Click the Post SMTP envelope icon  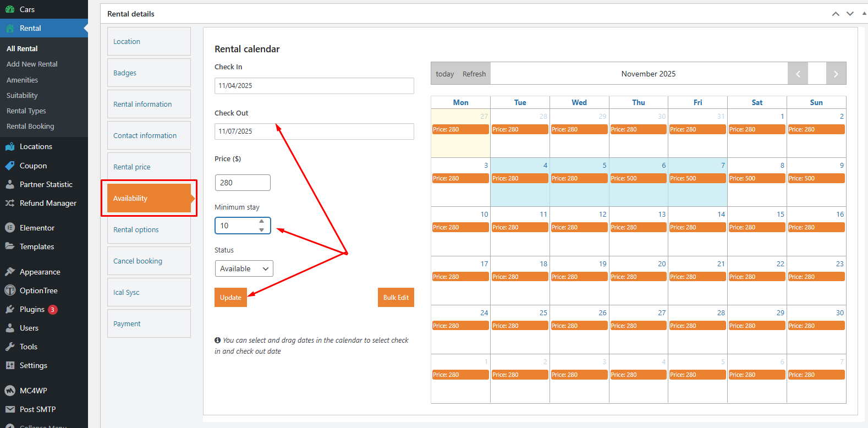pyautogui.click(x=10, y=409)
